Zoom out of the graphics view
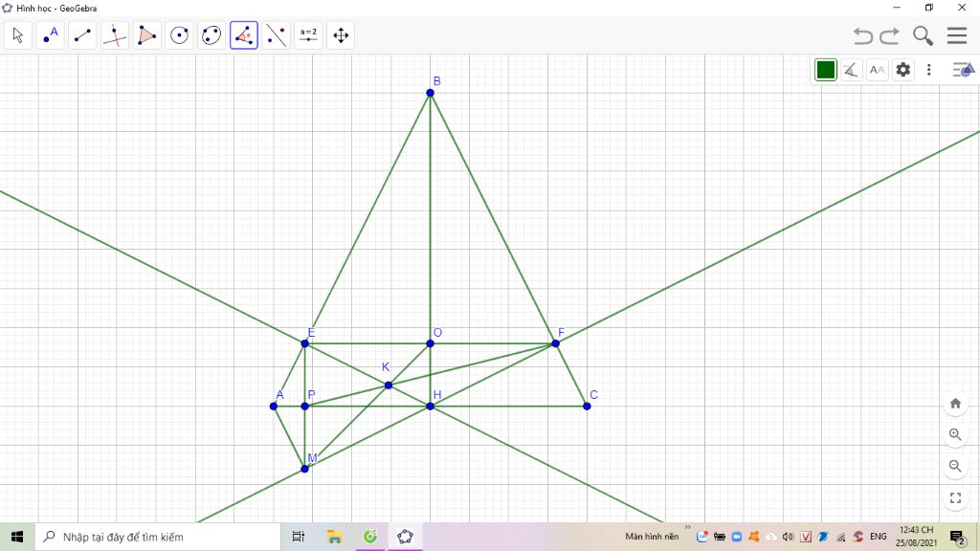Viewport: 980px width, 551px height. point(955,466)
